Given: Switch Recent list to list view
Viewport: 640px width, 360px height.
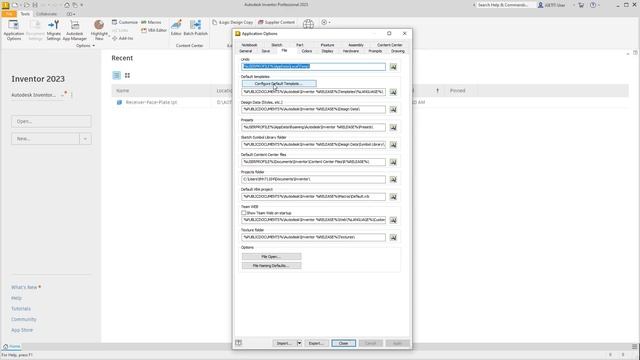Looking at the screenshot, I should pyautogui.click(x=116, y=75).
